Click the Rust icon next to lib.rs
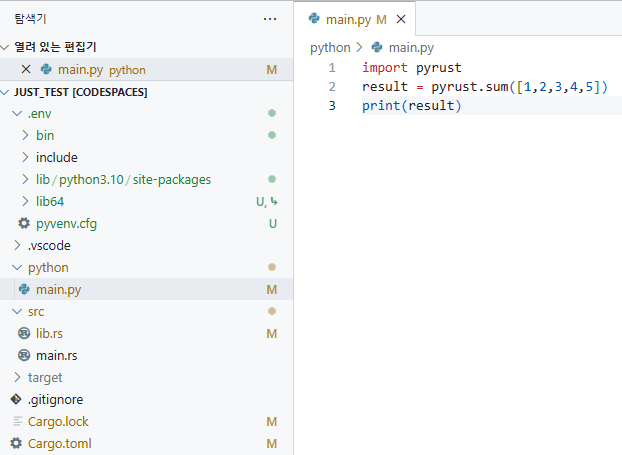This screenshot has height=455, width=622. pyautogui.click(x=24, y=333)
